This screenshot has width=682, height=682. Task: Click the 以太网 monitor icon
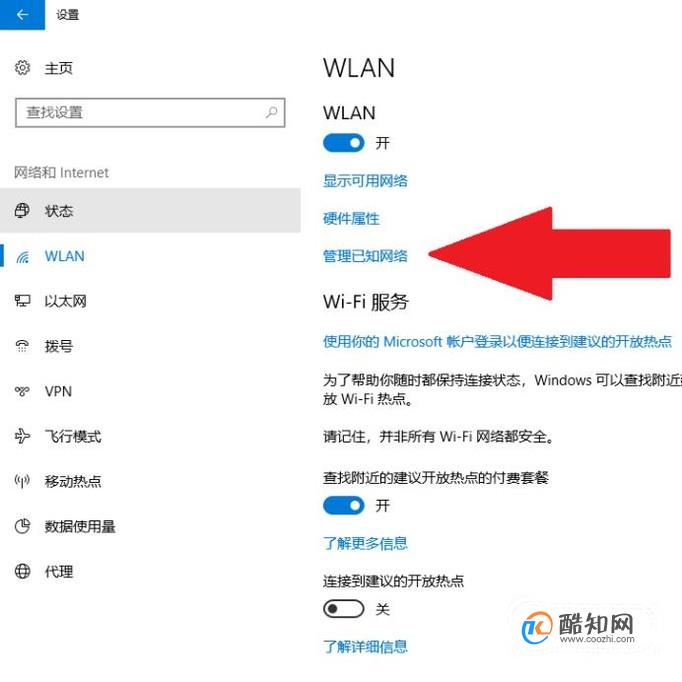point(22,301)
